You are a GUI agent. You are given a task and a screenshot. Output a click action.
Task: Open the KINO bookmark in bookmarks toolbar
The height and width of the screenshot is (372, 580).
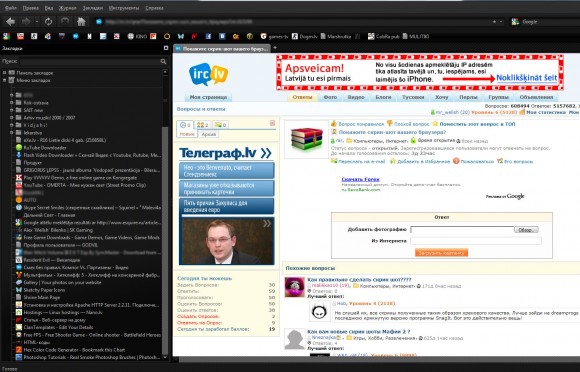tap(137, 36)
